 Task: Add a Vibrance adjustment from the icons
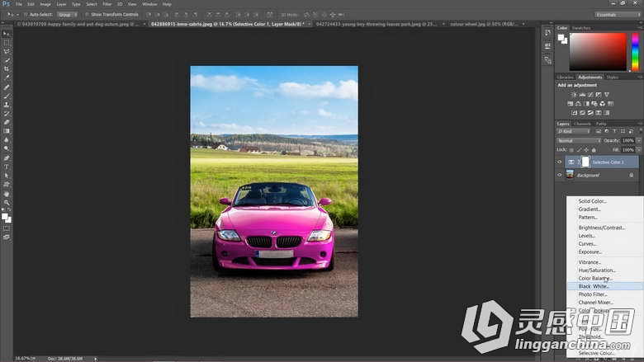[607, 95]
